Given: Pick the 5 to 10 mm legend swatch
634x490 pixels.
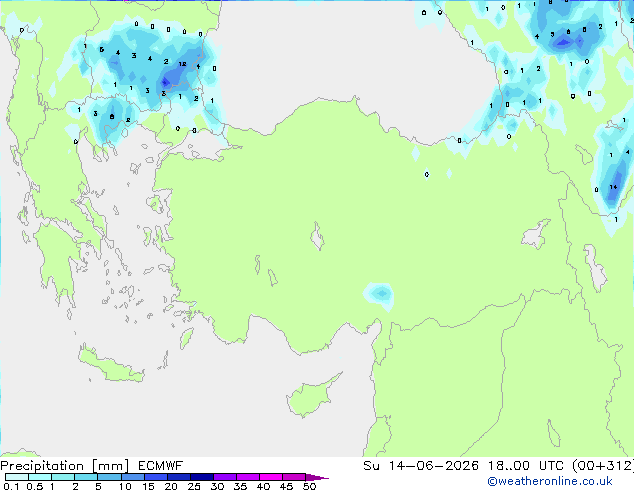Looking at the screenshot, I should [109, 477].
